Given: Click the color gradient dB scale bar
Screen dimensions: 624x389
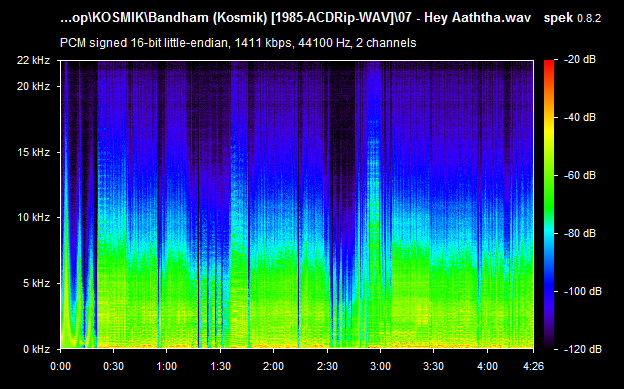Looking at the screenshot, I should [549, 205].
